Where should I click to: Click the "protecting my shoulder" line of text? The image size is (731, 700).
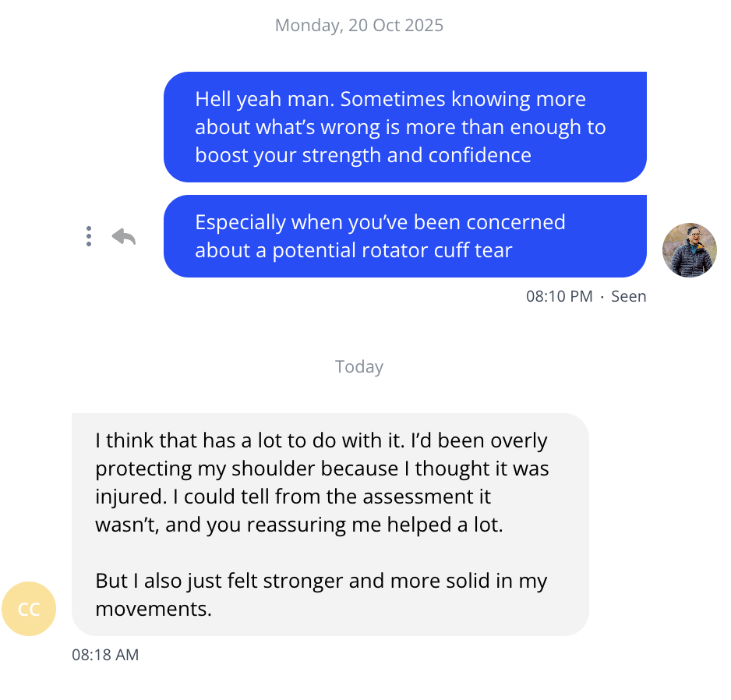322,468
